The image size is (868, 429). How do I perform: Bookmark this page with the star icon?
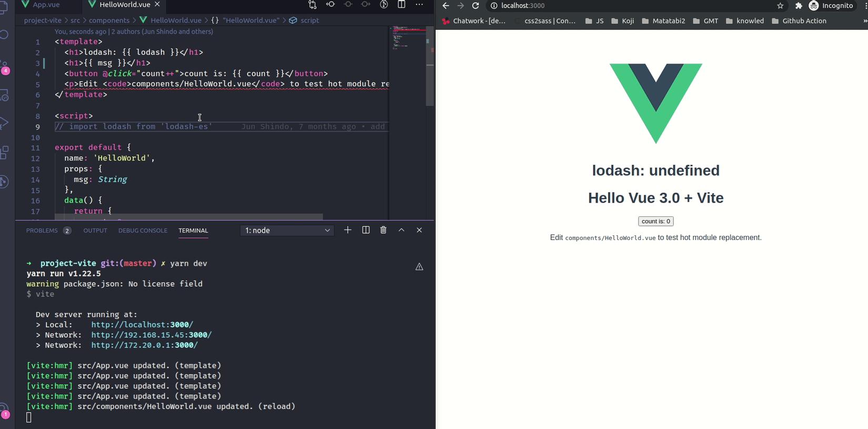(x=780, y=6)
